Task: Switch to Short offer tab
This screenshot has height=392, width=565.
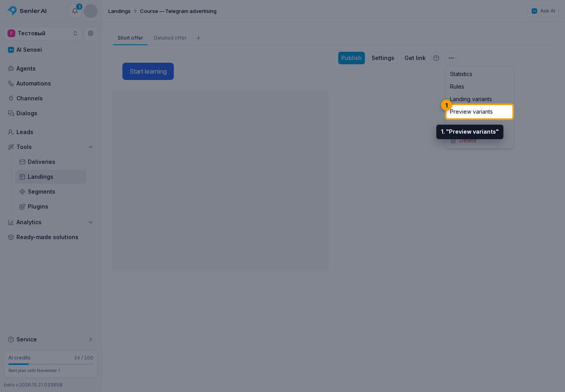Action: click(130, 38)
